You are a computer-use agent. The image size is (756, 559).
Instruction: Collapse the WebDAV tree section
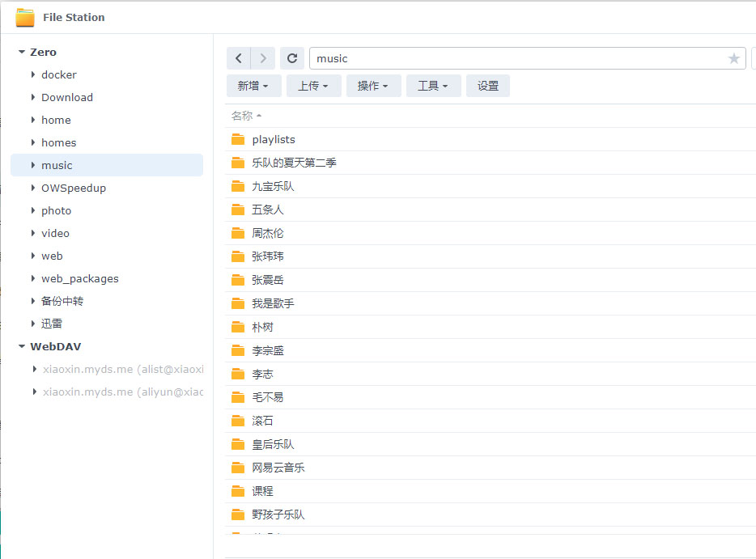point(22,346)
